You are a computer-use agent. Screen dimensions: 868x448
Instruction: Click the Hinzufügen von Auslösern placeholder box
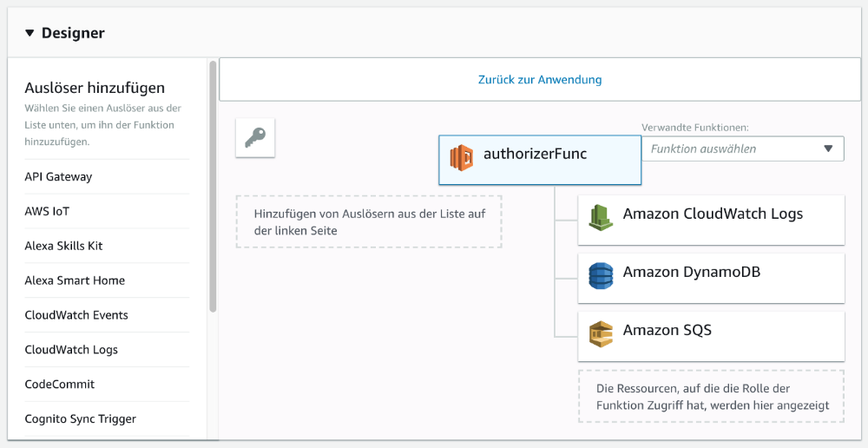369,221
